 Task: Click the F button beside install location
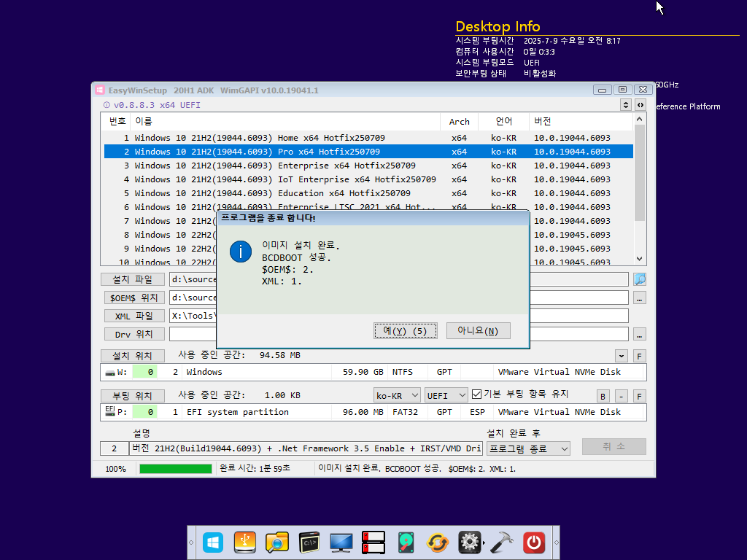tap(639, 356)
